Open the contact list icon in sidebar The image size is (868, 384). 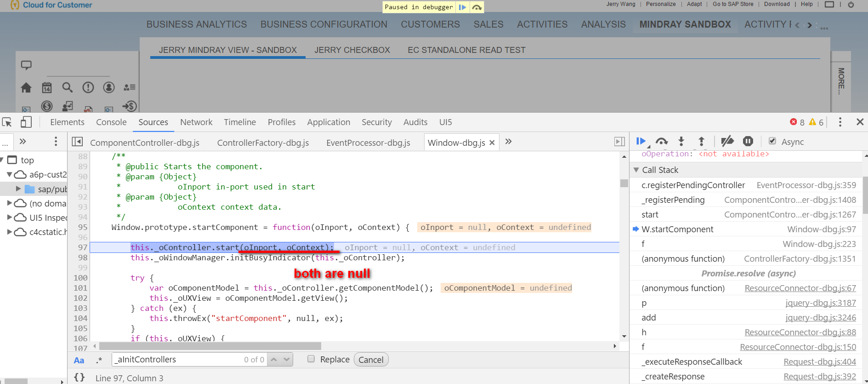point(130,87)
